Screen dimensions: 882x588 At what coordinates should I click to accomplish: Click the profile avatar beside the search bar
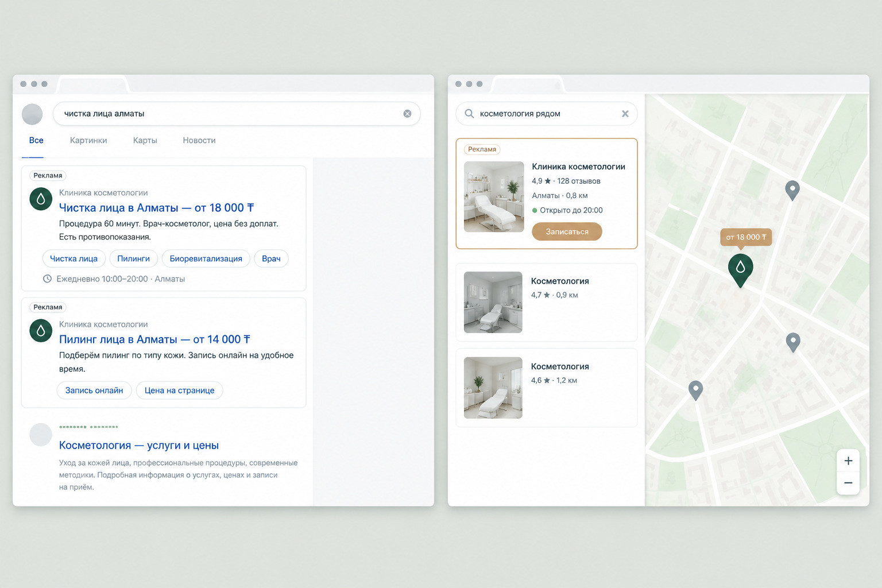[32, 114]
